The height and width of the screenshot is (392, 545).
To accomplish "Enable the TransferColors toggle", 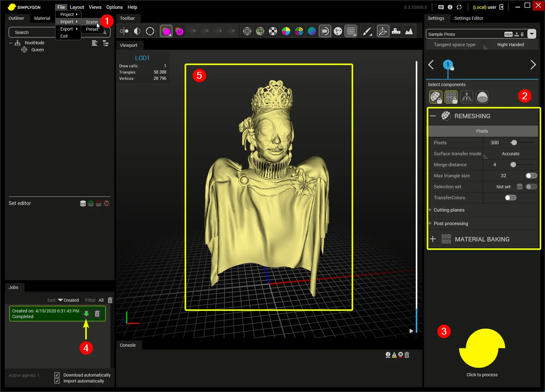I will click(510, 197).
